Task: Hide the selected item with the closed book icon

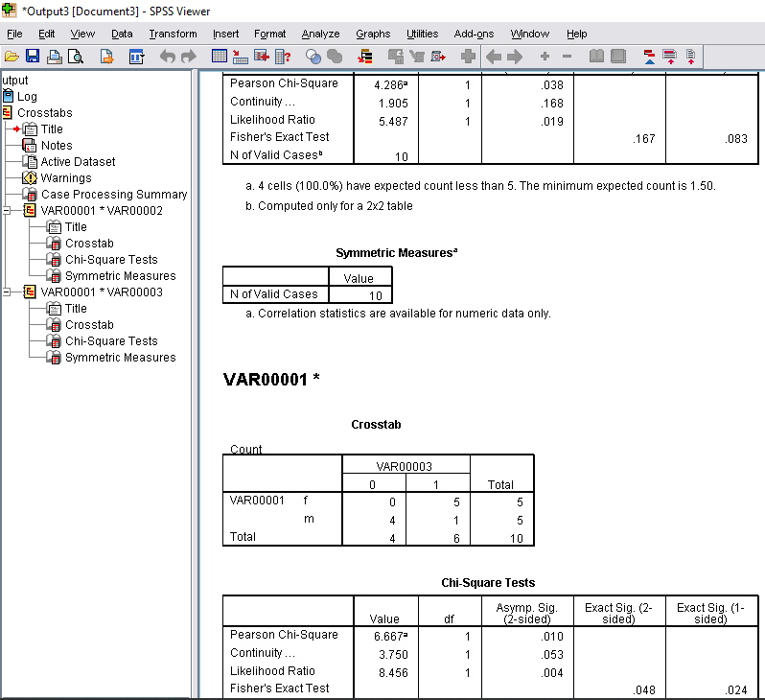Action: pos(618,58)
